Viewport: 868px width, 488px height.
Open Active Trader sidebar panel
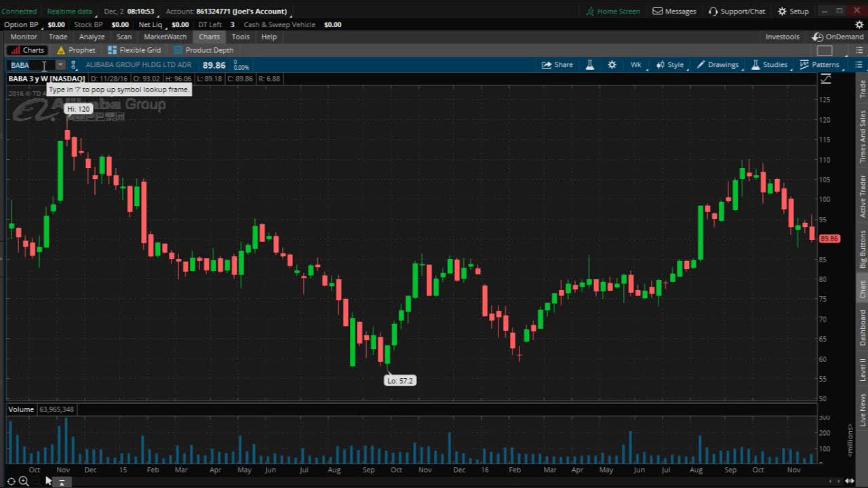click(863, 197)
